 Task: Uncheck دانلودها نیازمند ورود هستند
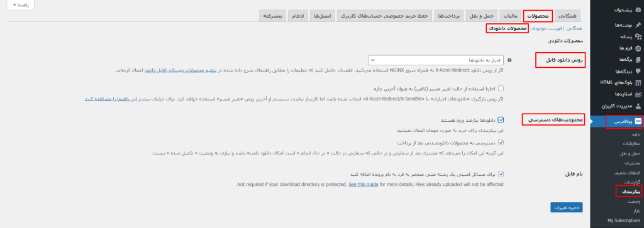[501, 120]
